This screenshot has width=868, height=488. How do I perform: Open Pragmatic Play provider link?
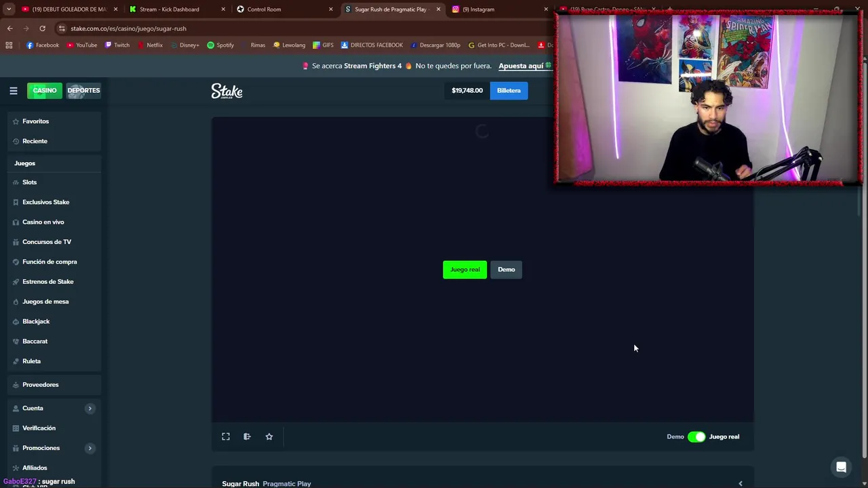[x=287, y=483]
